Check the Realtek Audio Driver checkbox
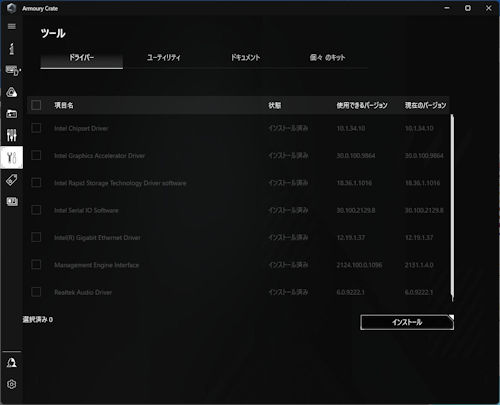This screenshot has width=500, height=405. 36,292
